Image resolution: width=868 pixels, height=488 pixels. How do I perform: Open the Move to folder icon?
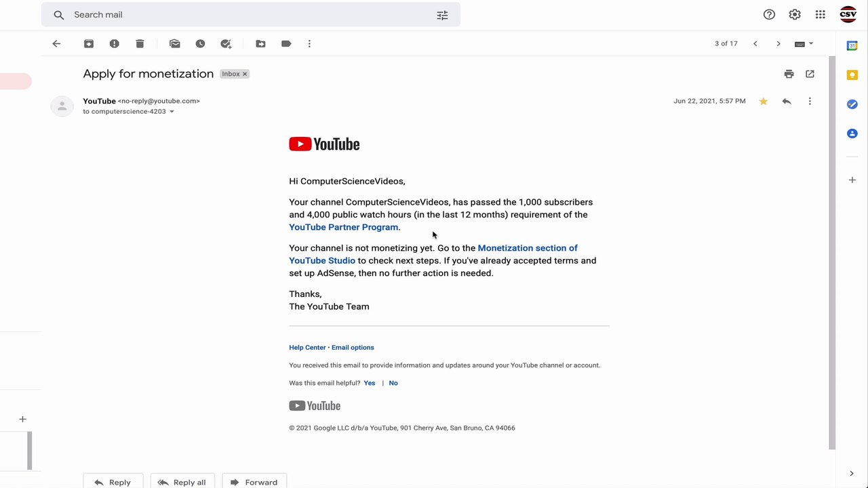pos(260,43)
